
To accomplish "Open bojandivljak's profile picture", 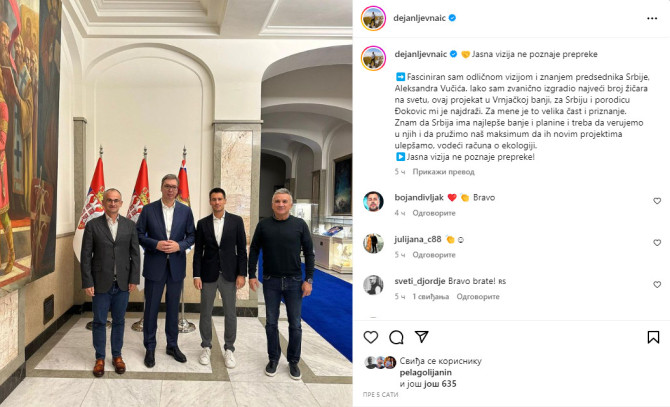I will click(x=373, y=201).
